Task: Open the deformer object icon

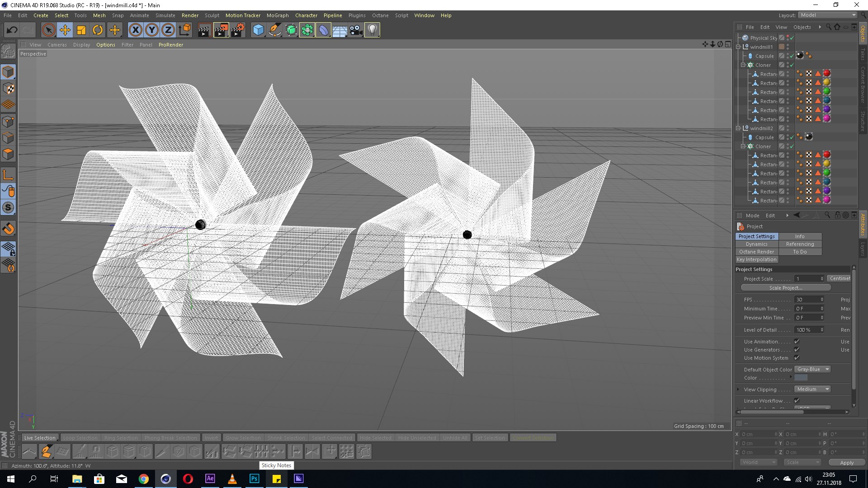Action: pos(324,30)
